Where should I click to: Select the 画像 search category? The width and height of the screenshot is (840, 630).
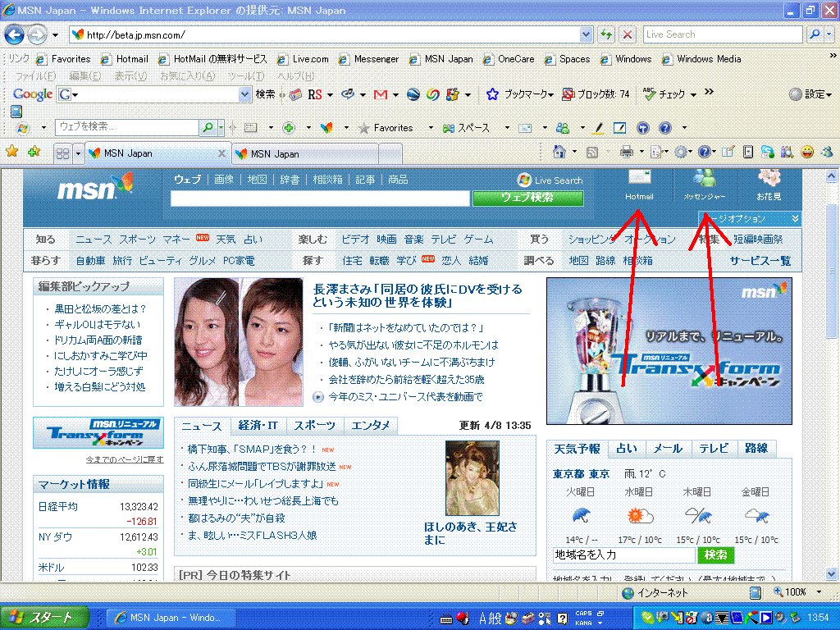pyautogui.click(x=224, y=180)
